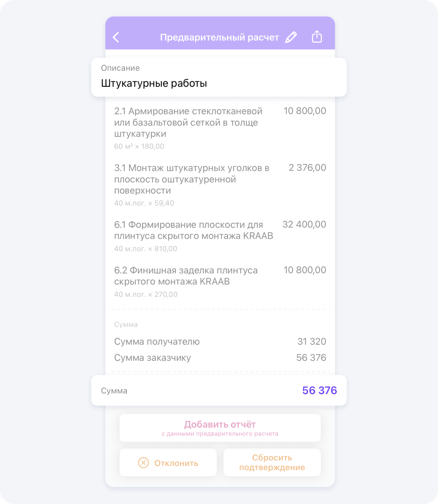Screen dimensions: 438x504
Task: Select item 3.1 Монтаж штукатурных уголков
Action: pyautogui.click(x=192, y=179)
